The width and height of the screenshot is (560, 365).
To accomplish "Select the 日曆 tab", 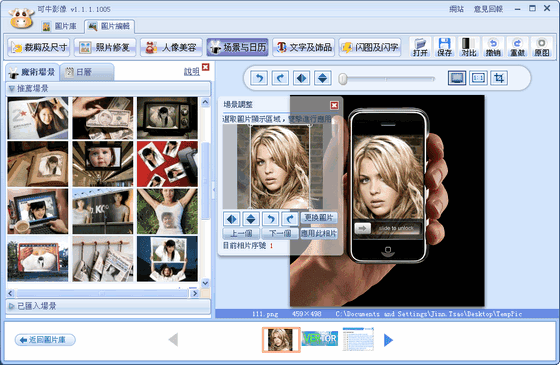I will pos(87,72).
